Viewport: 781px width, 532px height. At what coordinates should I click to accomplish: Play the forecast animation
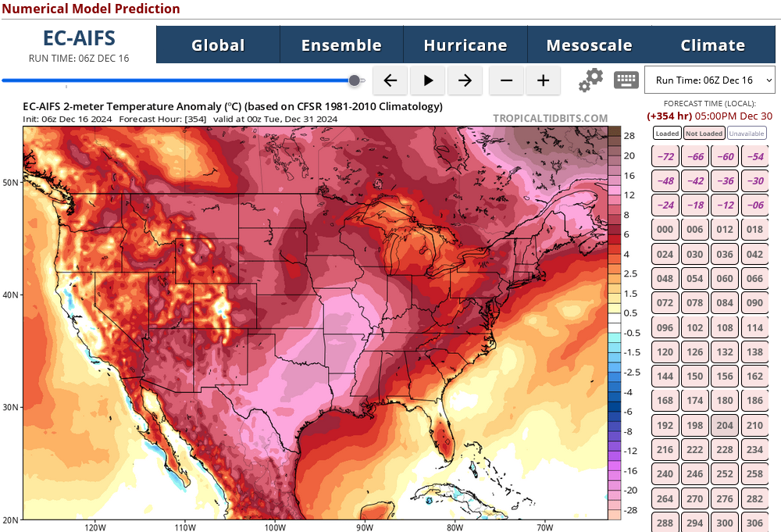(428, 80)
